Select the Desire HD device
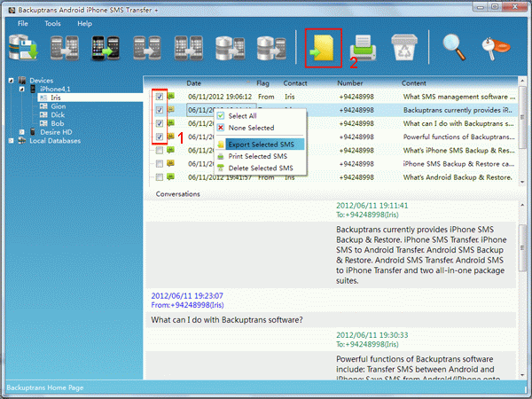This screenshot has height=399, width=532. coord(56,132)
